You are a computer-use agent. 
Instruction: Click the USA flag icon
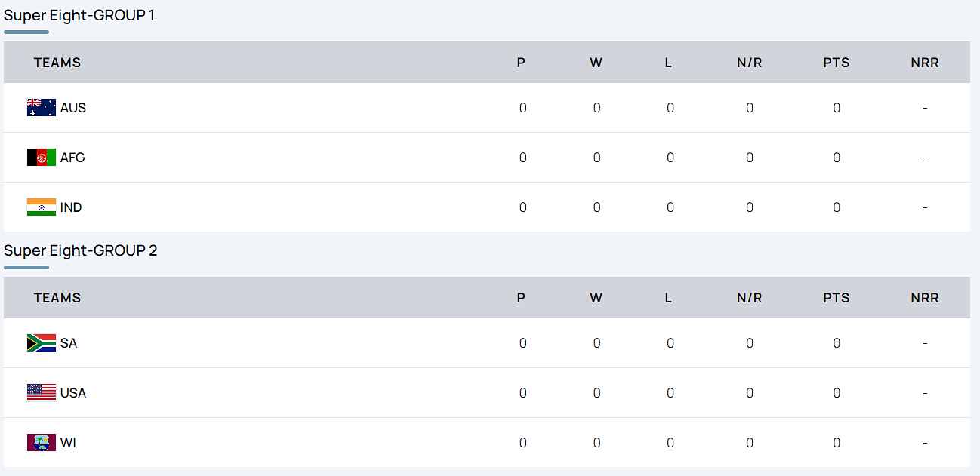pos(42,393)
